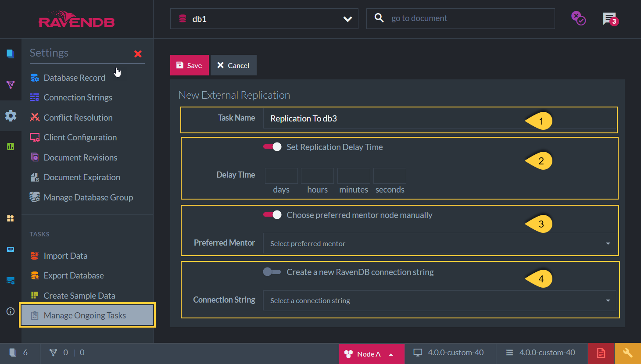
Task: Open the Documents section in left rail
Action: pos(11,54)
